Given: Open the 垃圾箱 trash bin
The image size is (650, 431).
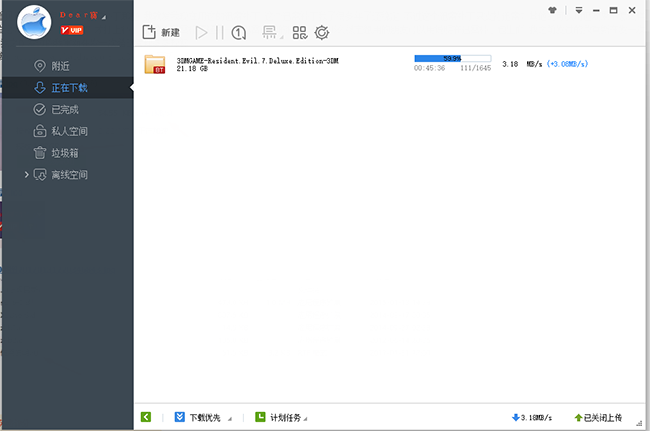Looking at the screenshot, I should pos(64,153).
